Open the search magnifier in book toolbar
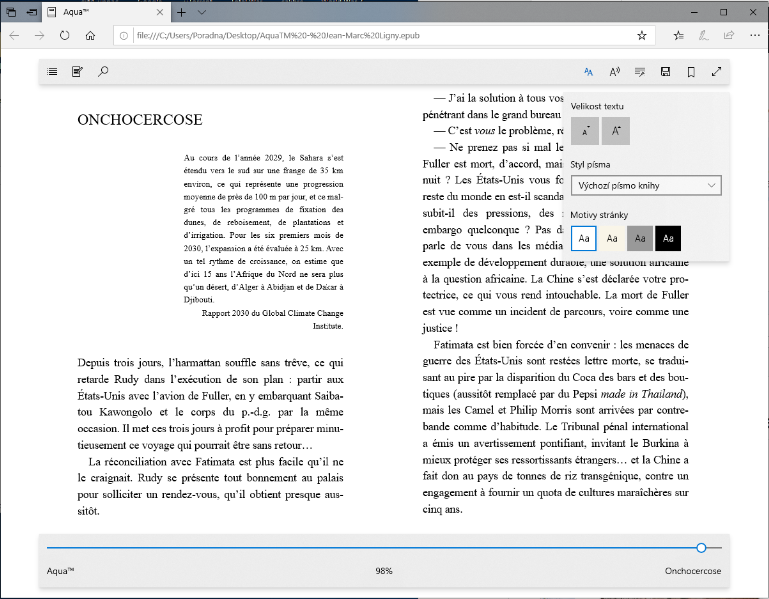The width and height of the screenshot is (769, 599). click(x=103, y=72)
